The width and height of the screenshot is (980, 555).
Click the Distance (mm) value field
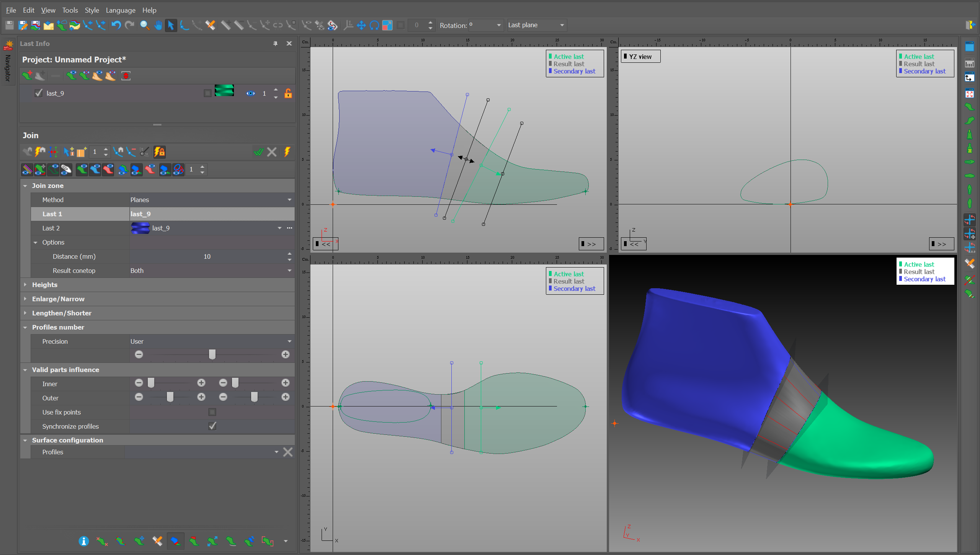point(207,256)
